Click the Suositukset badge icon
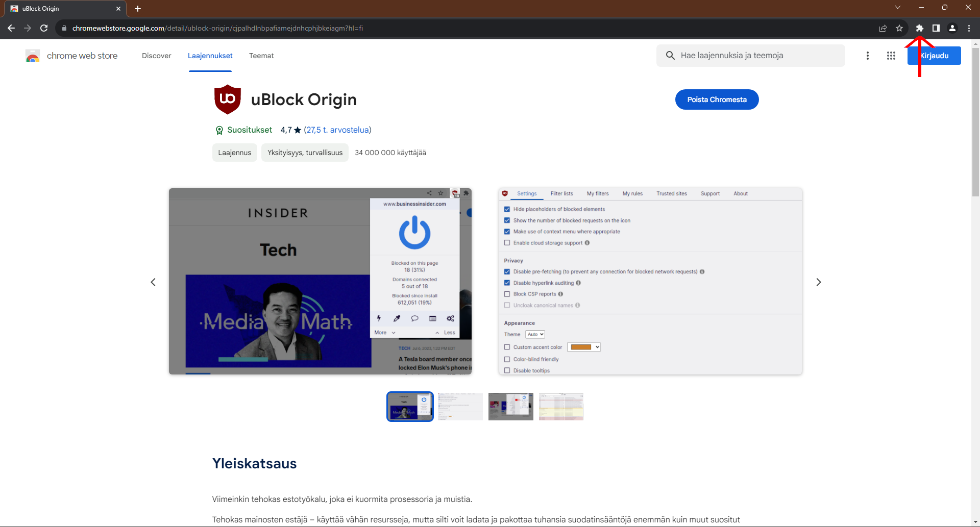Image resolution: width=980 pixels, height=527 pixels. pos(219,130)
